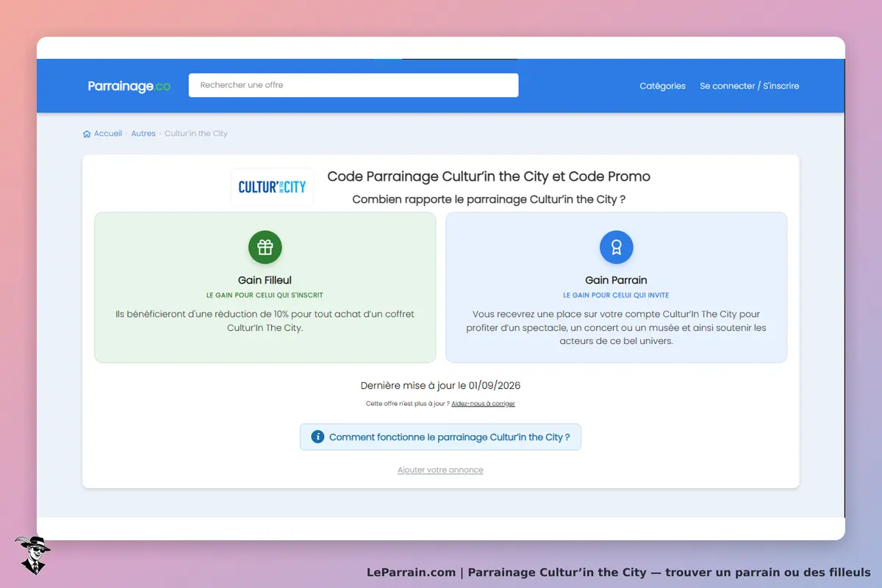Image resolution: width=882 pixels, height=588 pixels.
Task: Click the Cultur'in the City breadcrumb
Action: [196, 134]
